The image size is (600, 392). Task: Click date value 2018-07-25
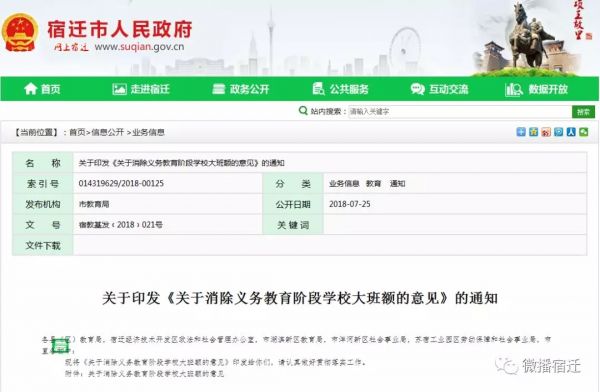pyautogui.click(x=350, y=204)
